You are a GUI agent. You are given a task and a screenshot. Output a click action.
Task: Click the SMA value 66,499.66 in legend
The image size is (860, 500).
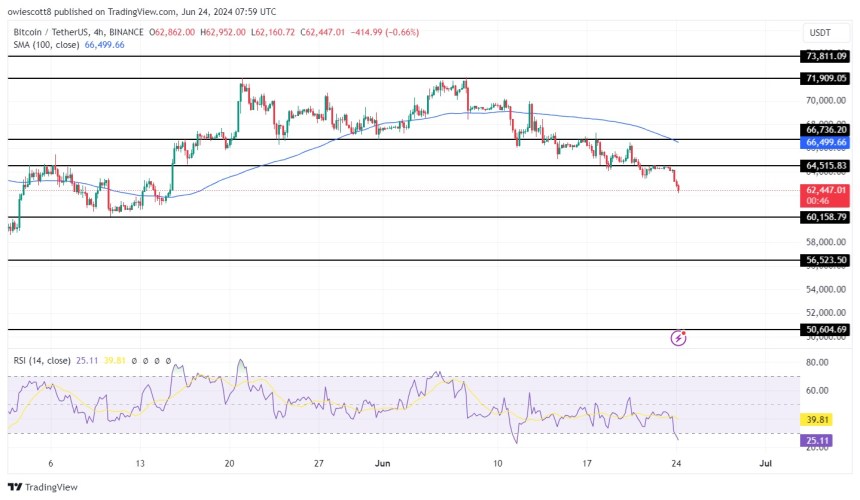coord(104,45)
